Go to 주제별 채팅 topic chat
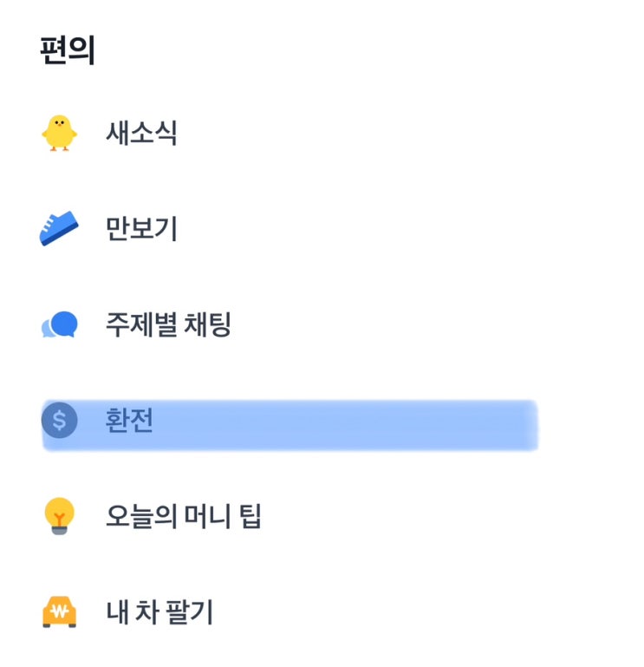644x667 pixels. pos(168,325)
